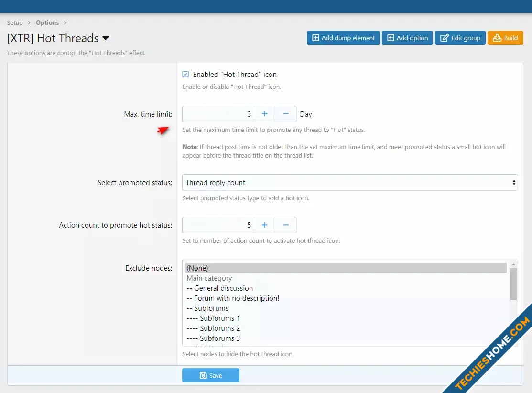The width and height of the screenshot is (532, 393).
Task: Increase action count with plus icon
Action: tap(264, 225)
